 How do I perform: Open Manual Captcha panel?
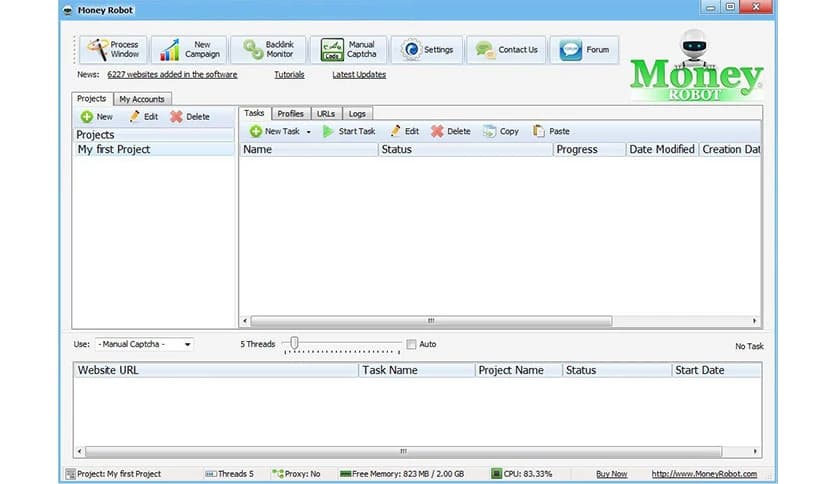pos(346,49)
